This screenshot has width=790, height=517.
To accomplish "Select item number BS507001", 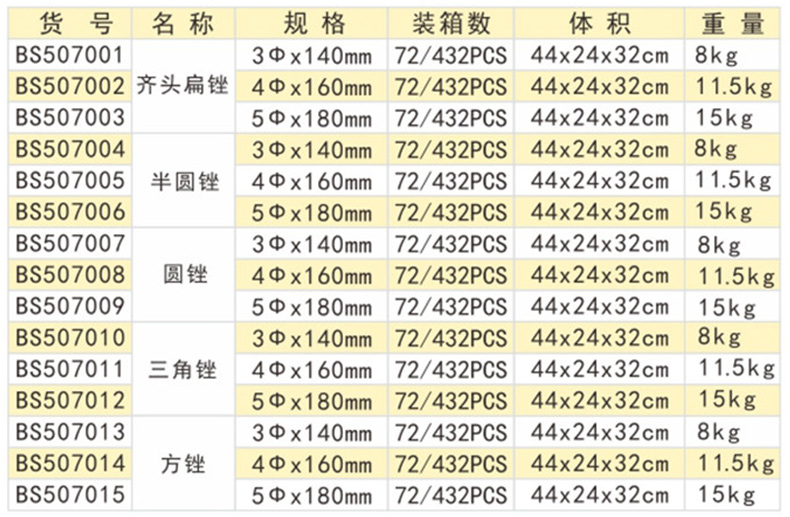I will pos(70,55).
